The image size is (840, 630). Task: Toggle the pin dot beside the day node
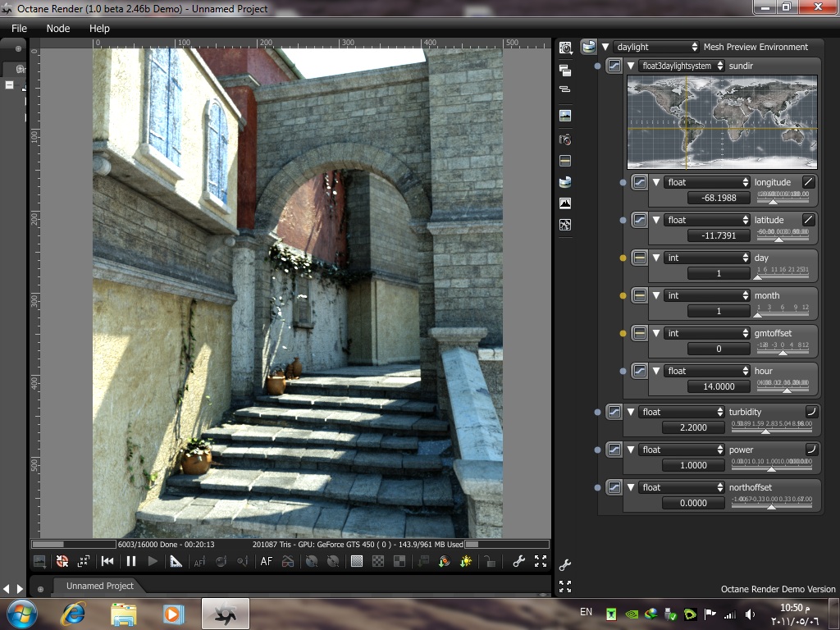point(623,258)
